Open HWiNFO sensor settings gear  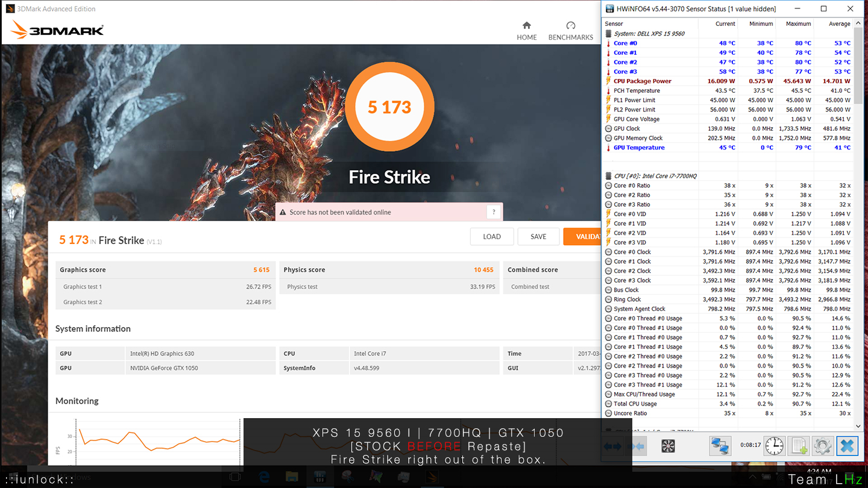pos(823,446)
